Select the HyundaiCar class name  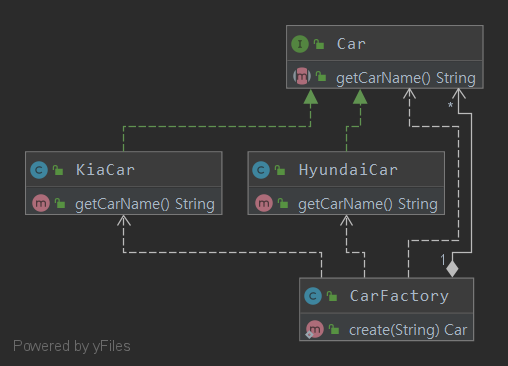348,170
